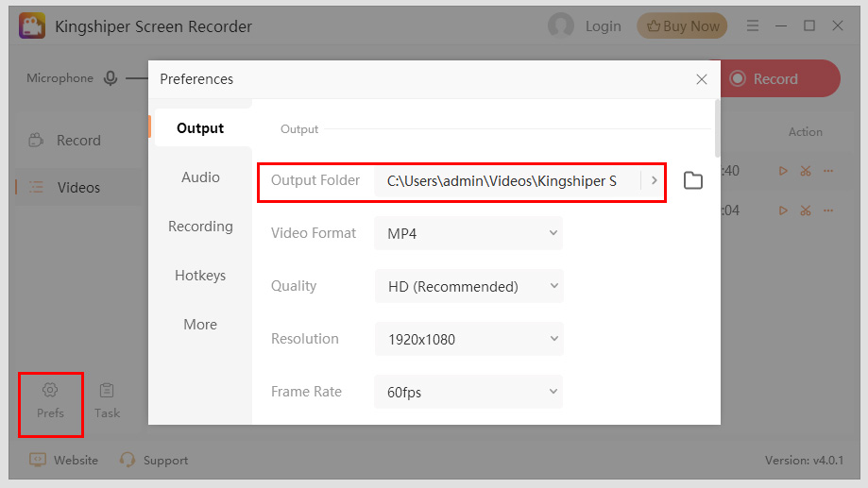Click the arrow beside the output folder path
The height and width of the screenshot is (488, 868).
click(x=654, y=180)
